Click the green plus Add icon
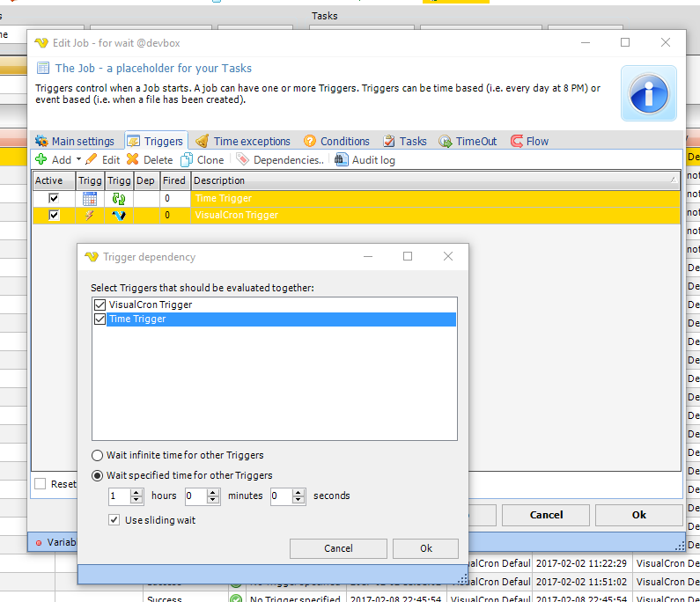This screenshot has width=700, height=602. tap(41, 160)
